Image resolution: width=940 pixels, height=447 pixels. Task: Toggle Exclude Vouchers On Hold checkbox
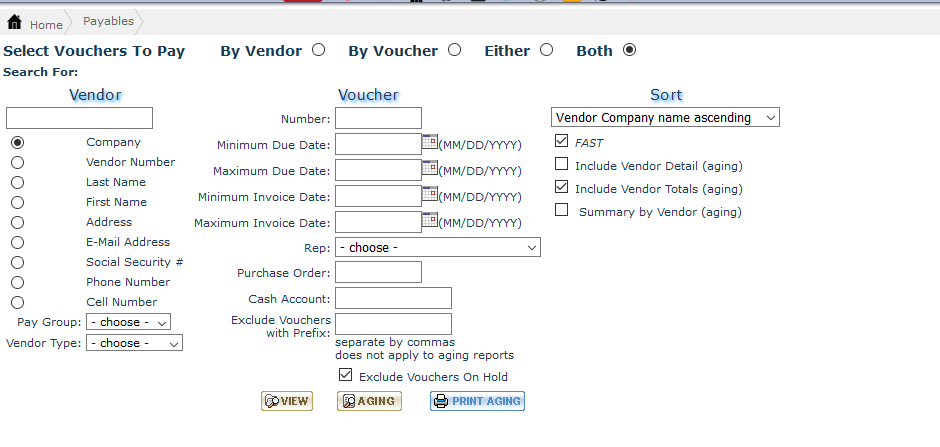346,376
